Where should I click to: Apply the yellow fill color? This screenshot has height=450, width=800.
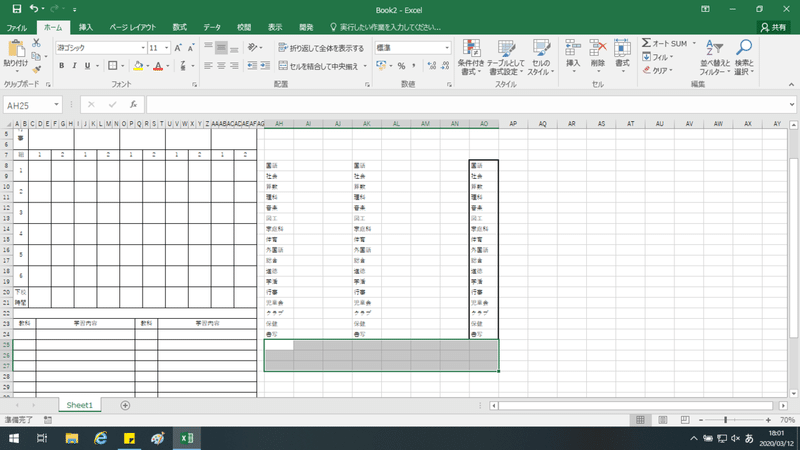(x=138, y=66)
